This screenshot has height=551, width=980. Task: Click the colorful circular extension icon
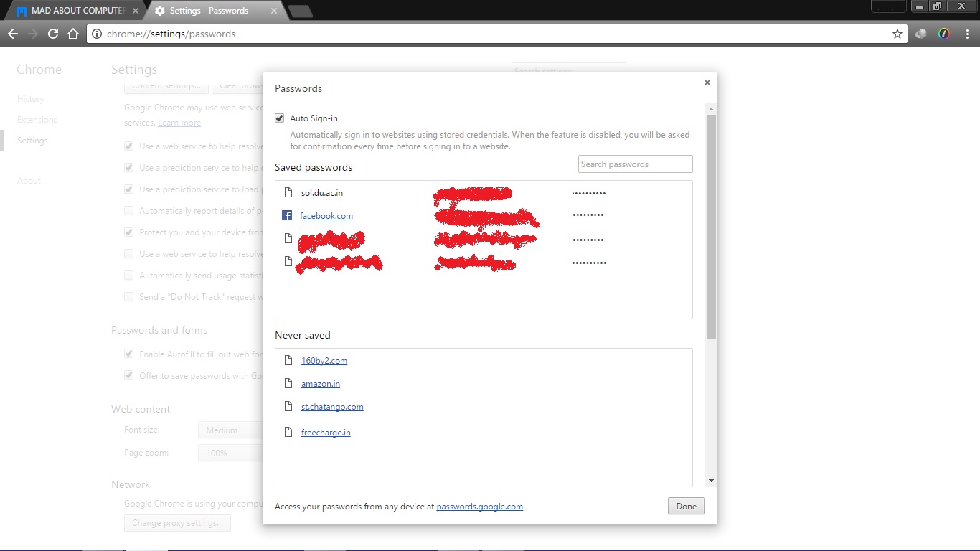point(944,34)
